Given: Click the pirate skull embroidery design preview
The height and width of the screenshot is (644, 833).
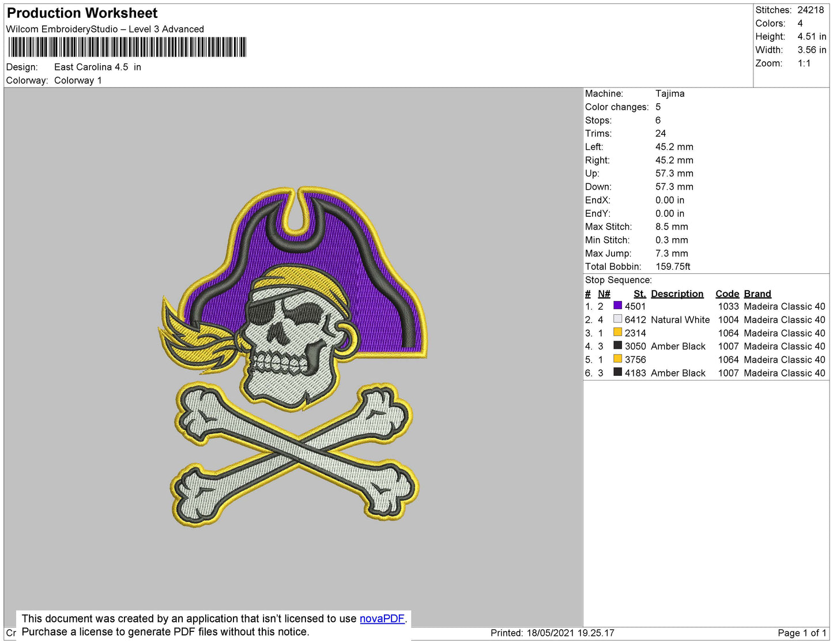Looking at the screenshot, I should tap(293, 356).
